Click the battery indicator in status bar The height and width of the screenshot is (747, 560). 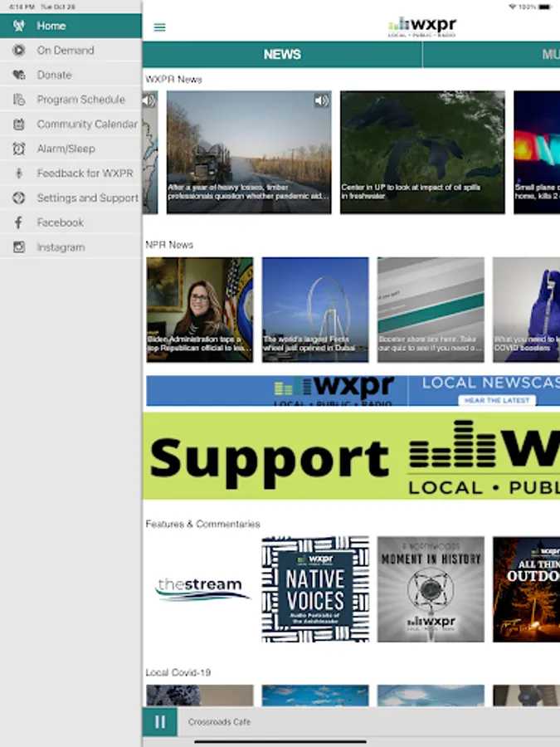(545, 7)
